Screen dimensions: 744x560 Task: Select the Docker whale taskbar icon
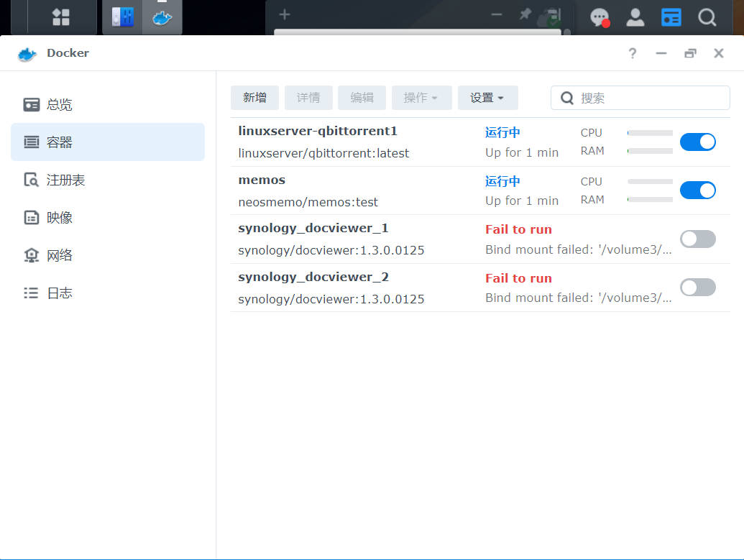click(x=162, y=17)
